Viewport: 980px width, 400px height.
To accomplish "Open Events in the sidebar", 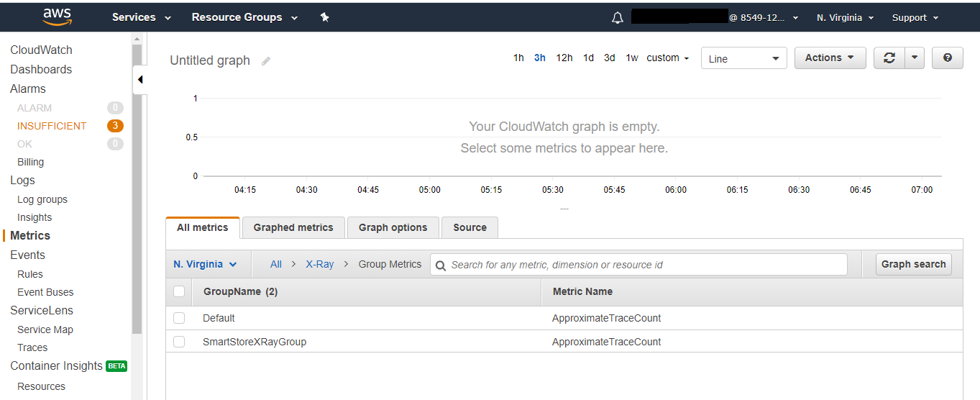I will [27, 255].
